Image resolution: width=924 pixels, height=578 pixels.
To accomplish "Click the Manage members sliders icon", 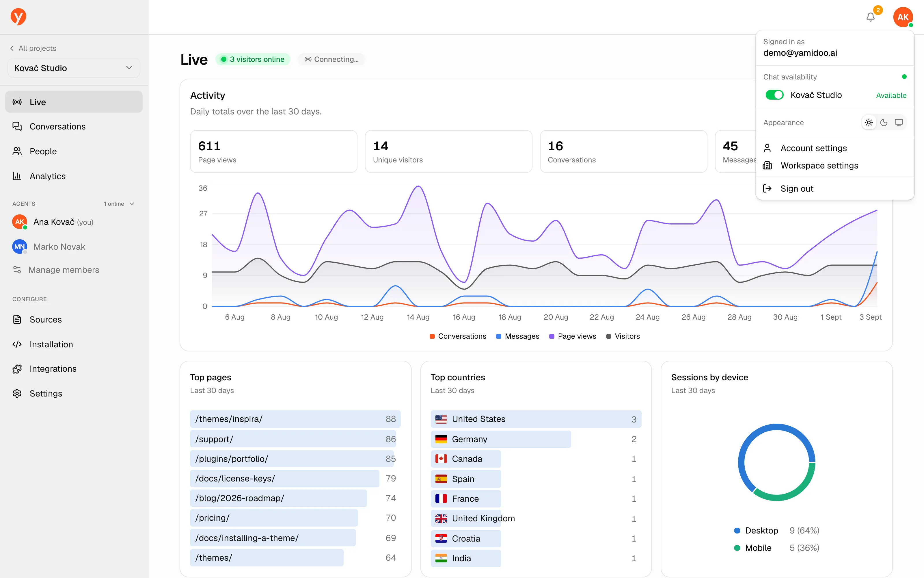I will click(17, 270).
